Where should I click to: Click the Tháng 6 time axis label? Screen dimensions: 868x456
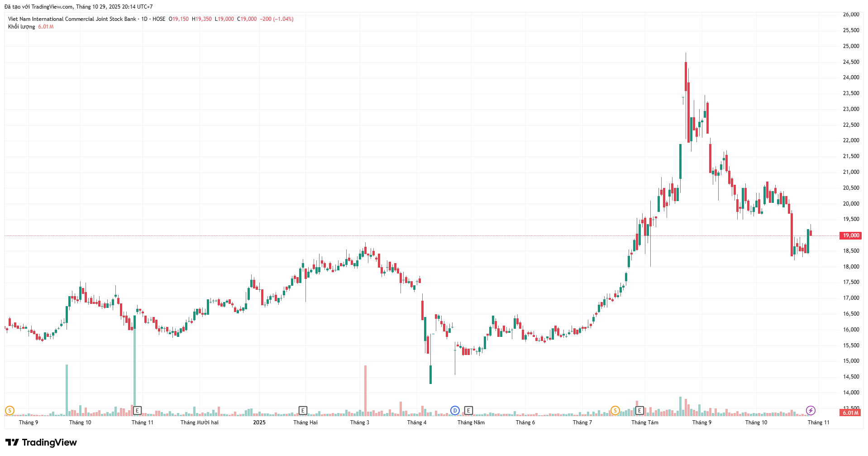tap(525, 422)
